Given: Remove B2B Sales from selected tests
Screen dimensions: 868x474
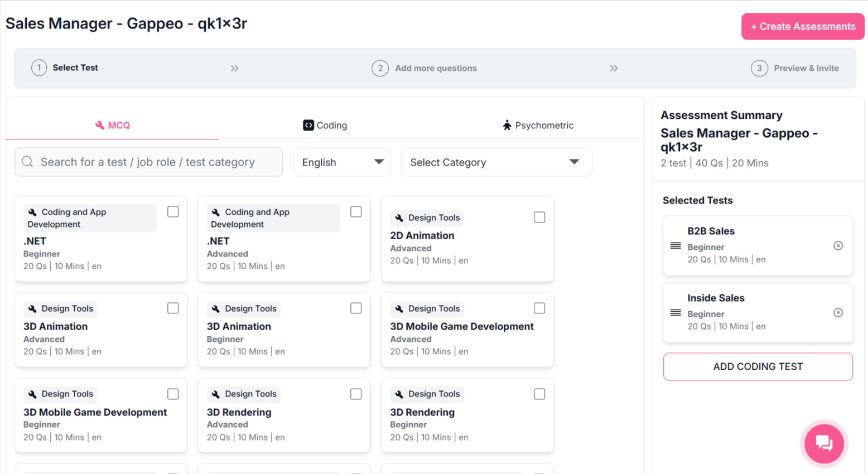Looking at the screenshot, I should 838,246.
